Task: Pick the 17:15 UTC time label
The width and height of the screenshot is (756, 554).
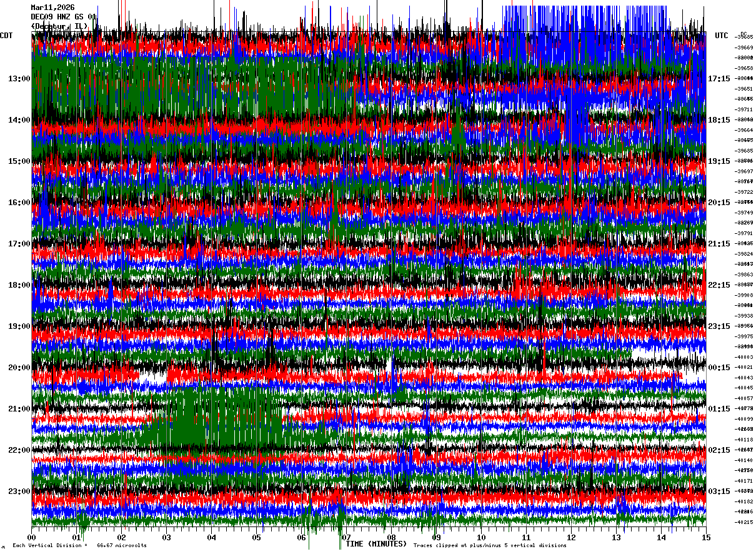Action: [719, 79]
